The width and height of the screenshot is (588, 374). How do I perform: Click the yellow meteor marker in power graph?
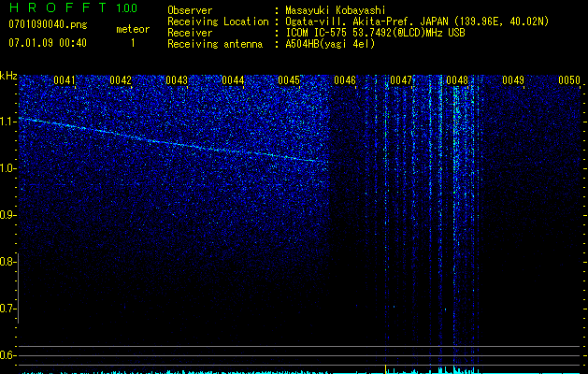click(385, 369)
